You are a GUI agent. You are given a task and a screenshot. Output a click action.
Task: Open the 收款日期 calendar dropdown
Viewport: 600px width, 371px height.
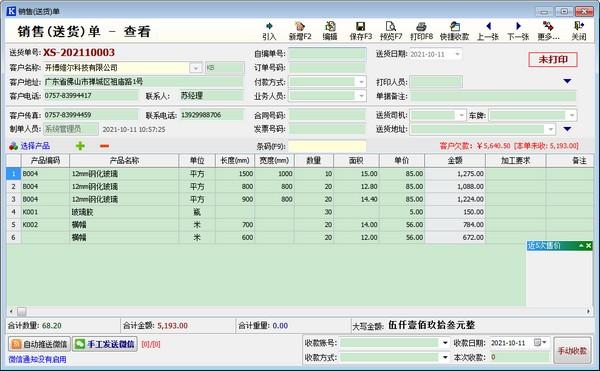(x=540, y=342)
